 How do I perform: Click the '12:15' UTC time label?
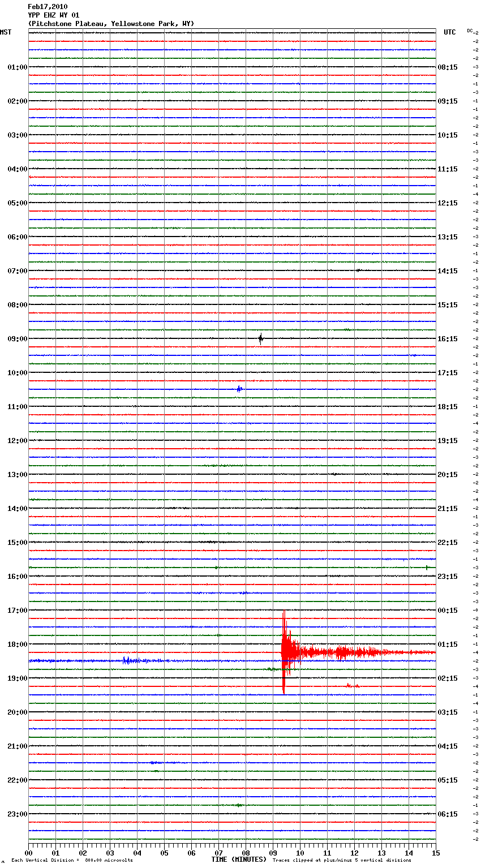[448, 203]
